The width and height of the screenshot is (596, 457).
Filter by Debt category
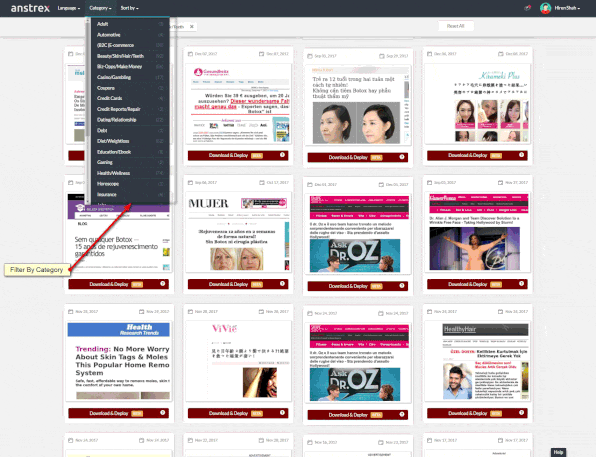point(129,130)
